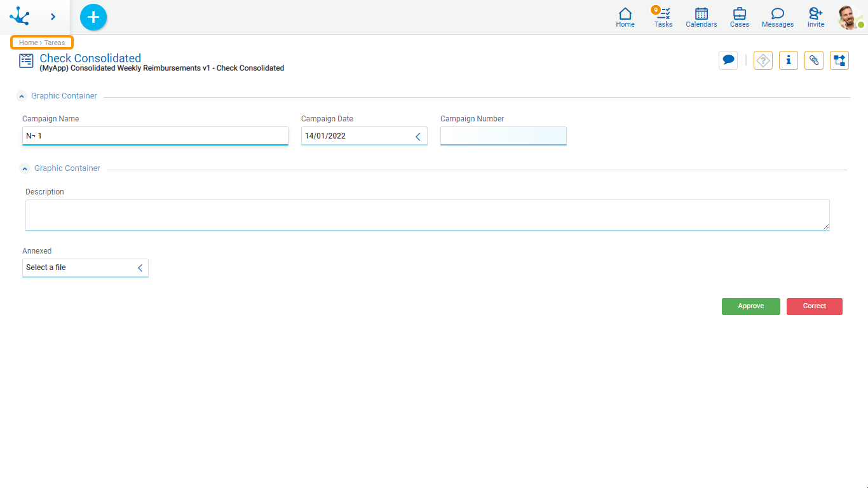Open the chat comments speech bubble icon
The image size is (868, 488).
click(x=728, y=60)
